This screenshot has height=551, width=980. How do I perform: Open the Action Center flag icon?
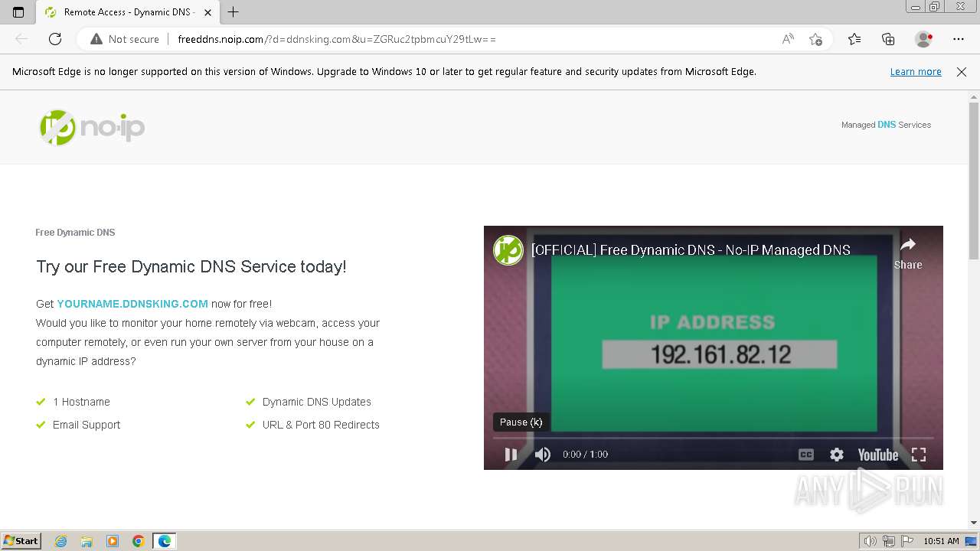[x=906, y=541]
